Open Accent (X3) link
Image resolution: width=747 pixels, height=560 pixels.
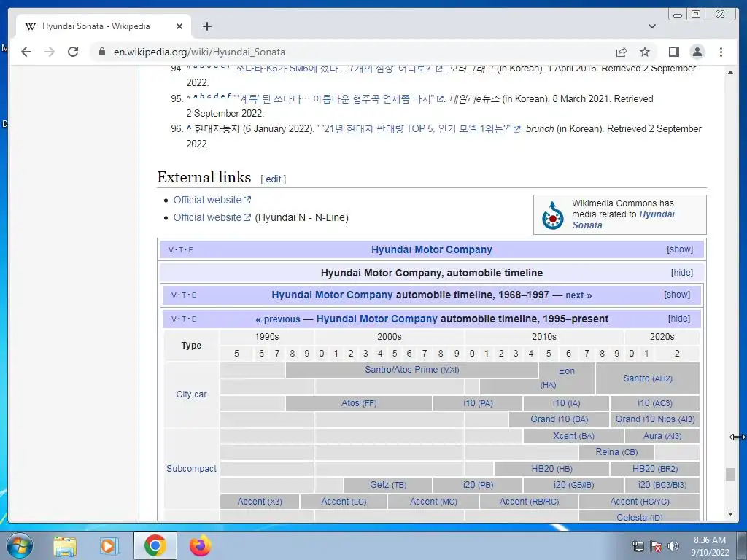pos(260,502)
